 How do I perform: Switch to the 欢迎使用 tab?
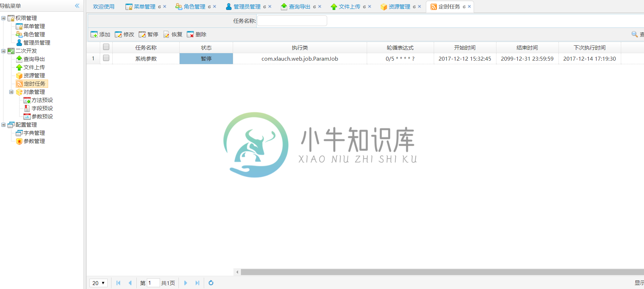(x=104, y=7)
